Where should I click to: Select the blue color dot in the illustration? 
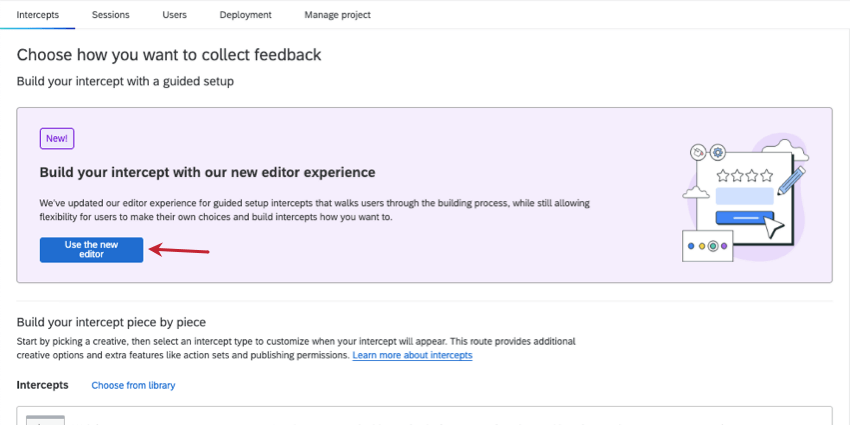point(691,245)
